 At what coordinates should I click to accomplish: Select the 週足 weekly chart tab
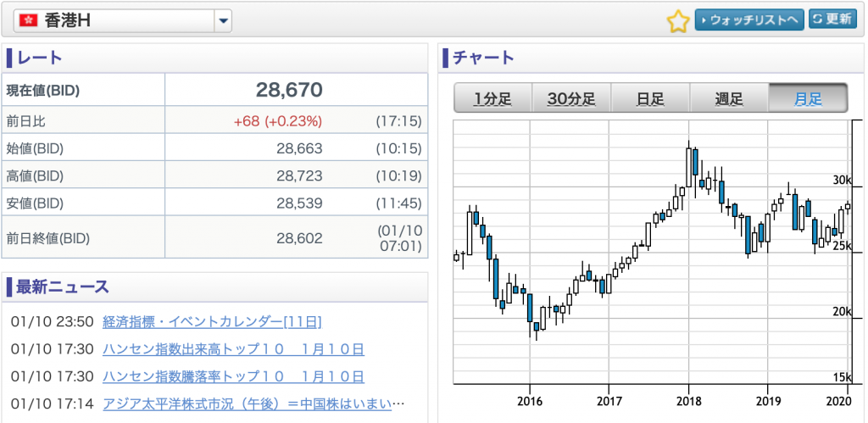coord(728,99)
